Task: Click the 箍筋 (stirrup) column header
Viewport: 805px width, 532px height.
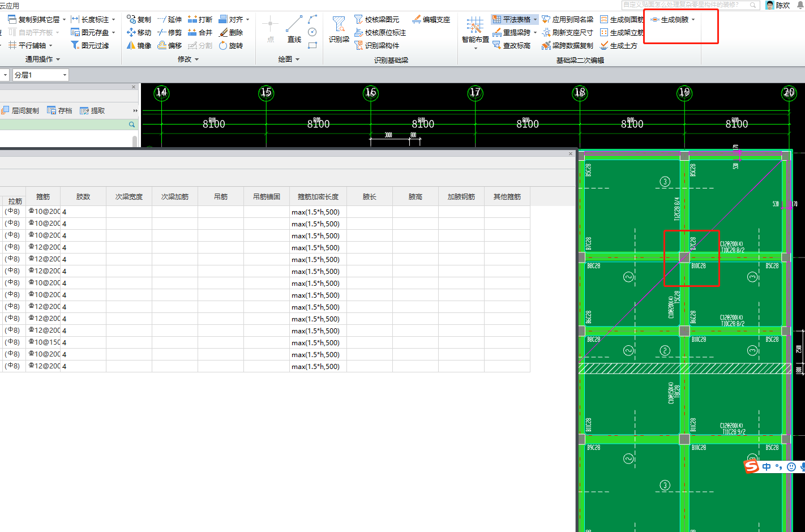Action: pyautogui.click(x=43, y=196)
